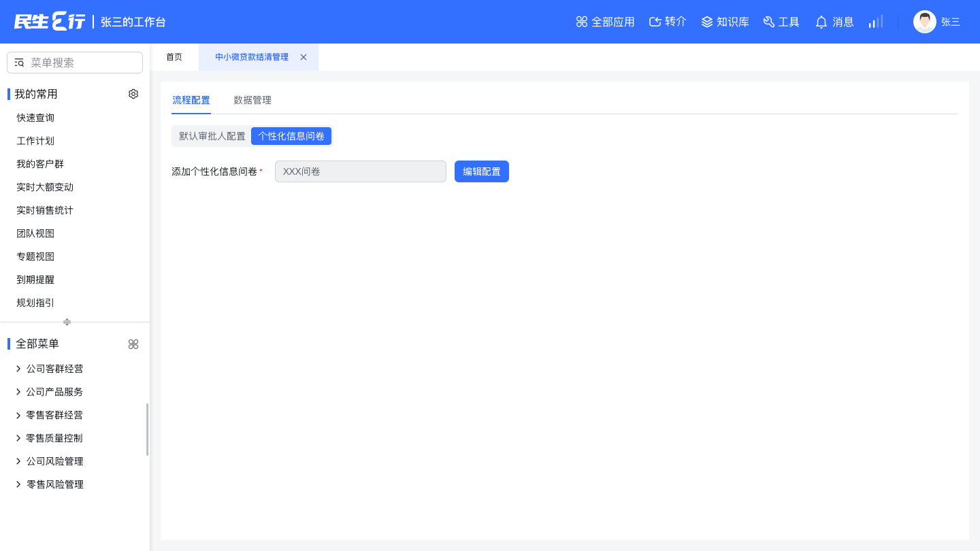The width and height of the screenshot is (980, 551).
Task: Open 我的常用 settings gear
Action: coord(133,94)
